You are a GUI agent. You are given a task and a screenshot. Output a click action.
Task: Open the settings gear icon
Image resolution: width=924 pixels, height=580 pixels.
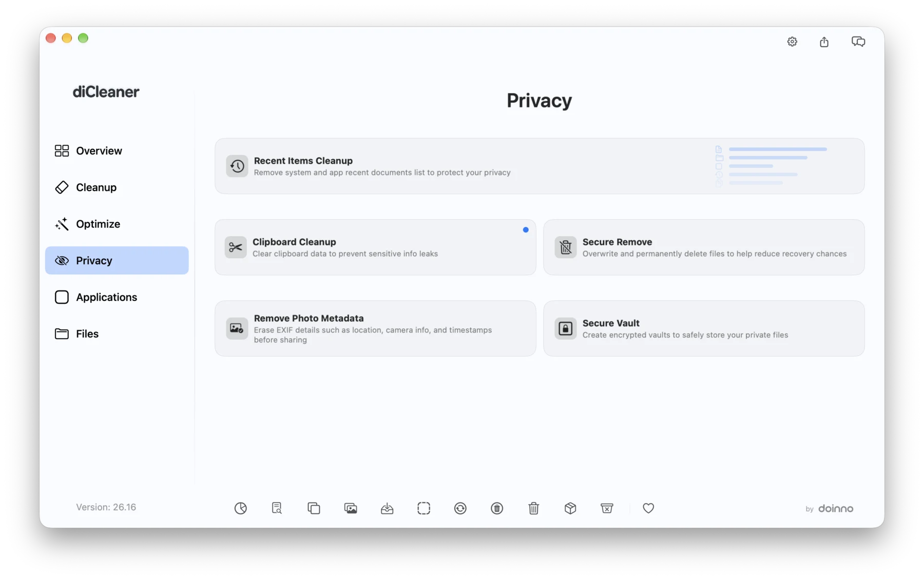(792, 42)
